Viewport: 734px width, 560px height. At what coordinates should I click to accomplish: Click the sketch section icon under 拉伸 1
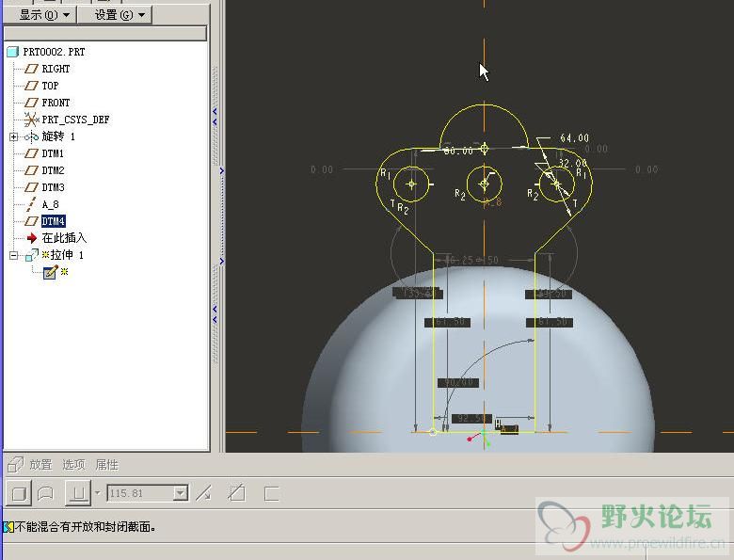click(51, 272)
